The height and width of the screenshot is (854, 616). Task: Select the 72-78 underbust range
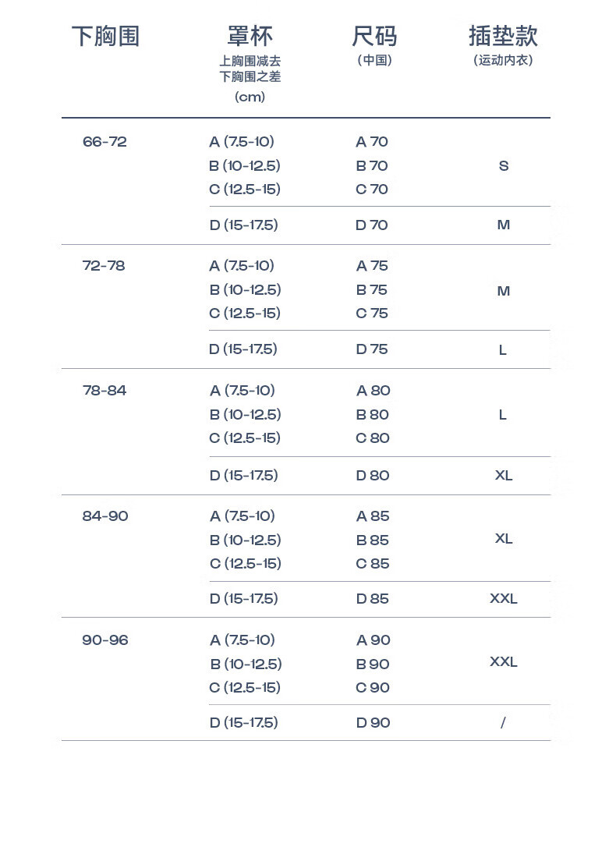click(x=104, y=266)
